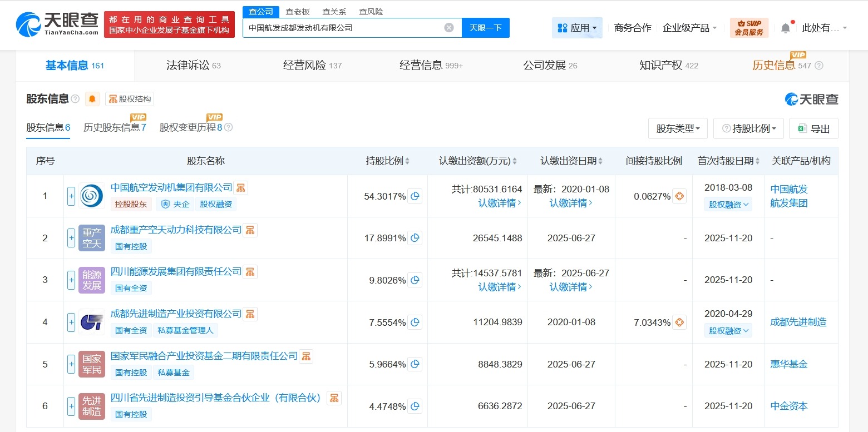The image size is (868, 432).
Task: Click the 天眼一下 search button
Action: [485, 27]
